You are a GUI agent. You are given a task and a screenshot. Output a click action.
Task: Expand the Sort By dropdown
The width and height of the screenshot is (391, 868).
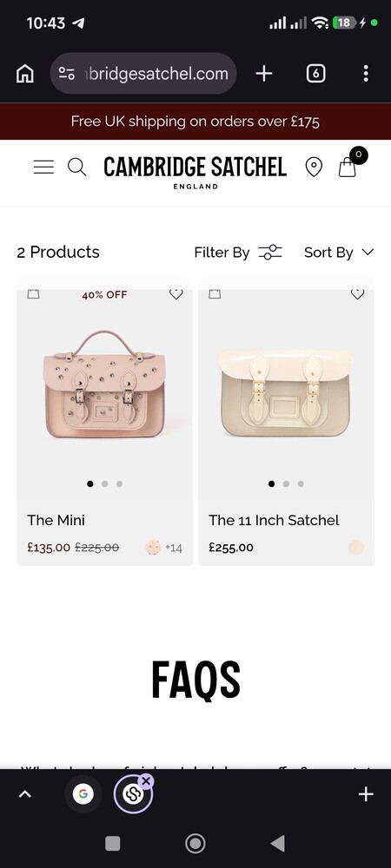pyautogui.click(x=339, y=253)
